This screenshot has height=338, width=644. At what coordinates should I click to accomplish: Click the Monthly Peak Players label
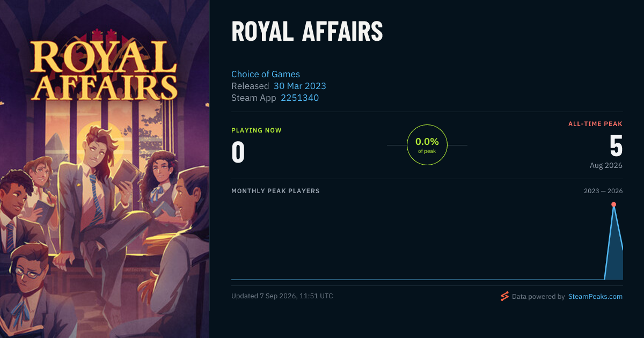pos(275,191)
